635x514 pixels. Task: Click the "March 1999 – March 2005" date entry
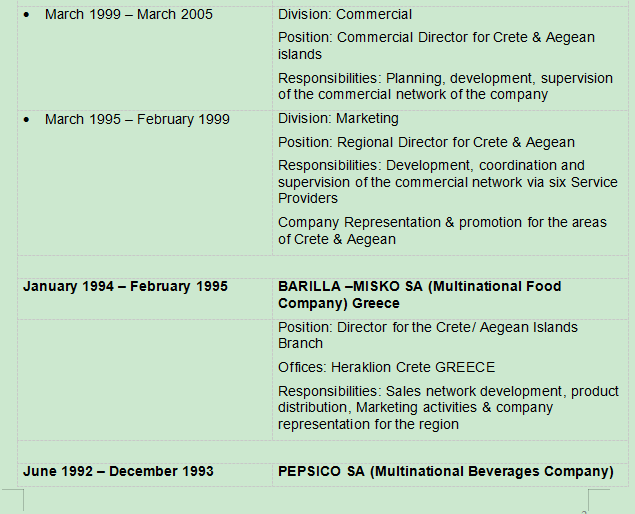click(128, 15)
